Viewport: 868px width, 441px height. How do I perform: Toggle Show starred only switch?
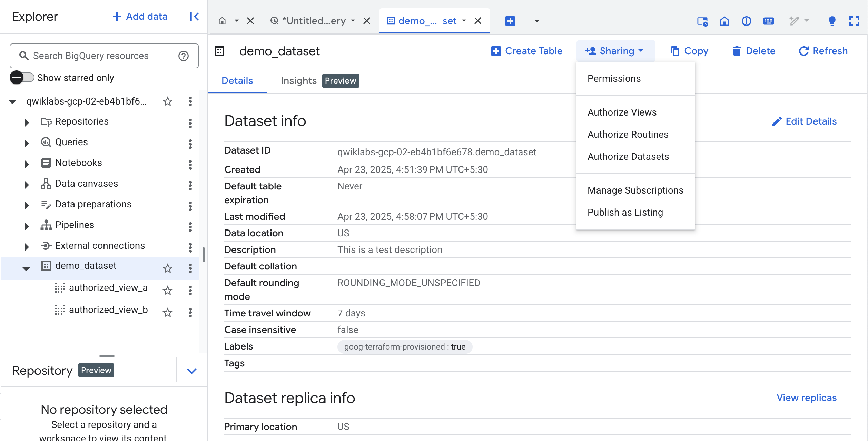(22, 78)
